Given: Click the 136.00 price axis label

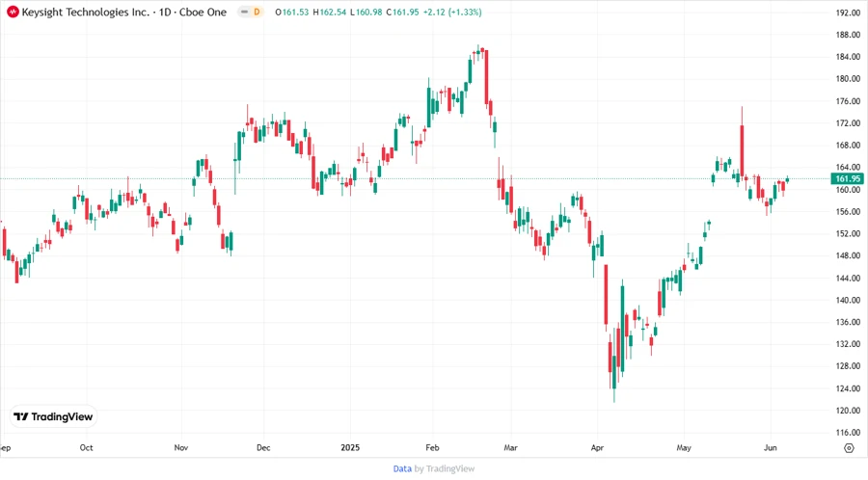Looking at the screenshot, I should pos(848,322).
